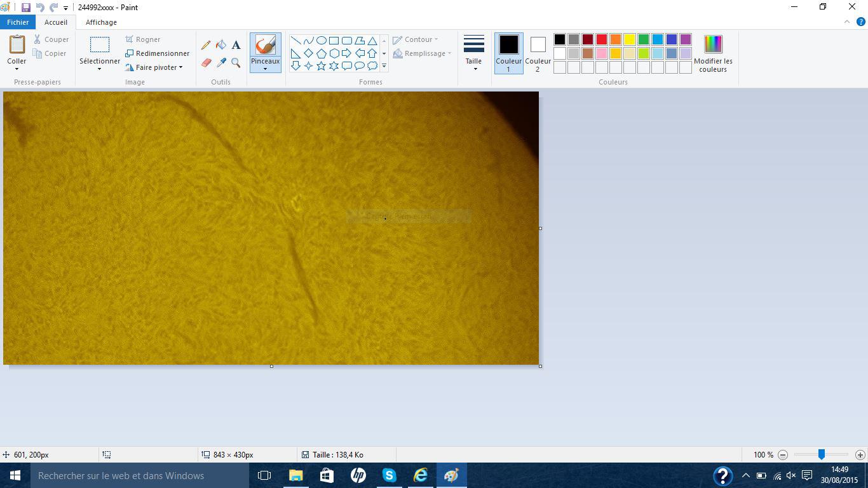Open the dropdown arrow under Coller
Image resolution: width=868 pixels, height=488 pixels.
click(17, 69)
